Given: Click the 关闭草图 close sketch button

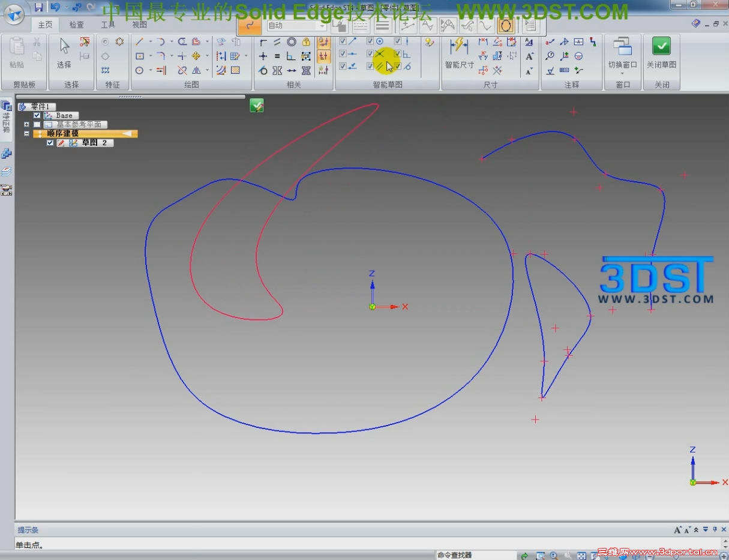Looking at the screenshot, I should coord(661,53).
